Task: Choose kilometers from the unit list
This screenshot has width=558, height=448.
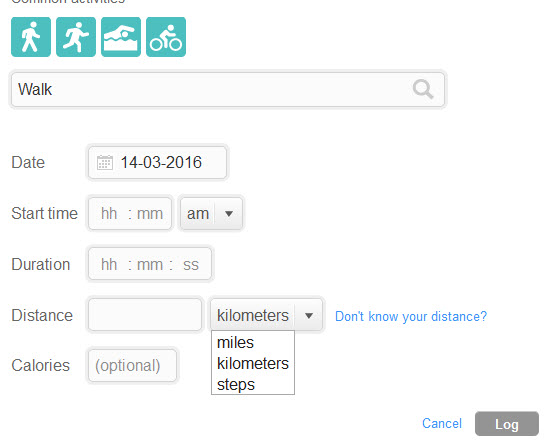Action: click(x=253, y=363)
